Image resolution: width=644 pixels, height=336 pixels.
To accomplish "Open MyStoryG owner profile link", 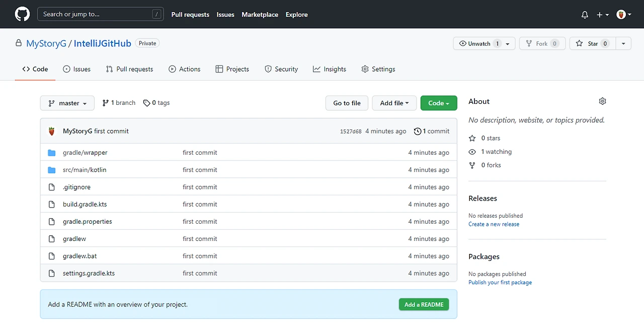I will coord(46,43).
